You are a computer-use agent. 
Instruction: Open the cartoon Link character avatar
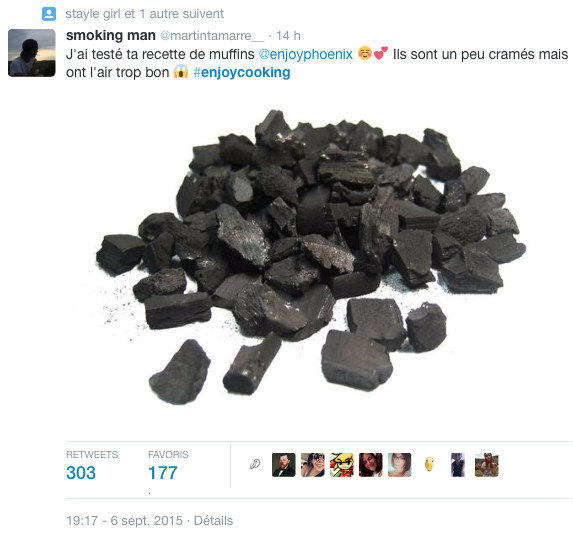point(342,465)
